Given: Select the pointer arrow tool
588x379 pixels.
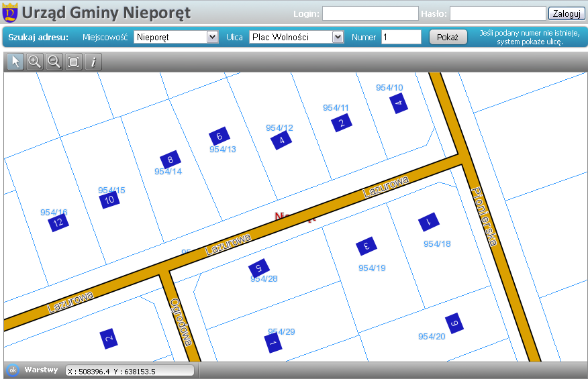Looking at the screenshot, I should coord(15,62).
